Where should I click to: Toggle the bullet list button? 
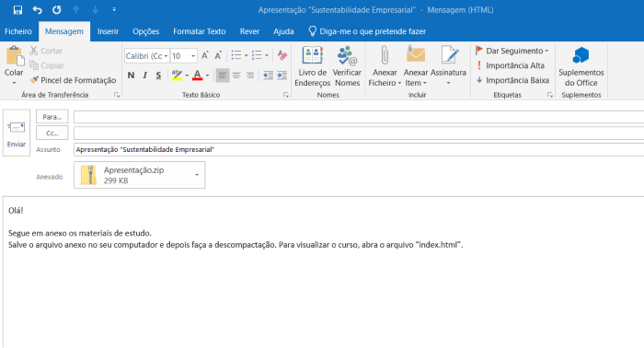[236, 55]
